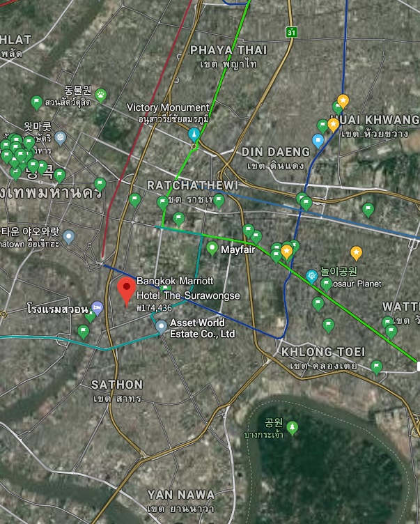The height and width of the screenshot is (524, 420).
Task: Click the 동물원 zoo text label
Action: (78, 90)
